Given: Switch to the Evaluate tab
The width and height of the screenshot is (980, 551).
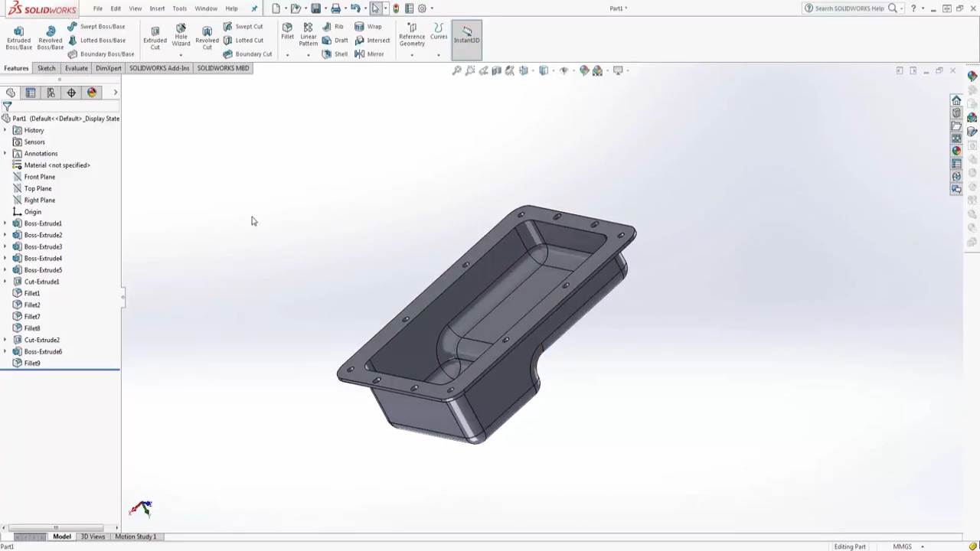Looking at the screenshot, I should (x=76, y=68).
